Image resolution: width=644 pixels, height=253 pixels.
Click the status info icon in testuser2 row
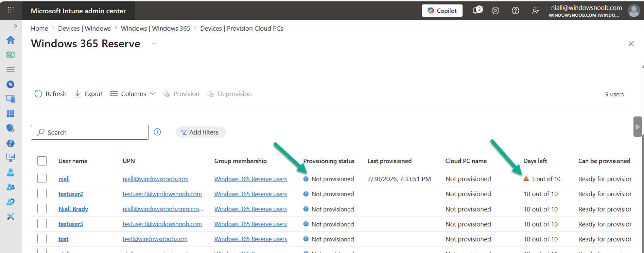pyautogui.click(x=306, y=194)
